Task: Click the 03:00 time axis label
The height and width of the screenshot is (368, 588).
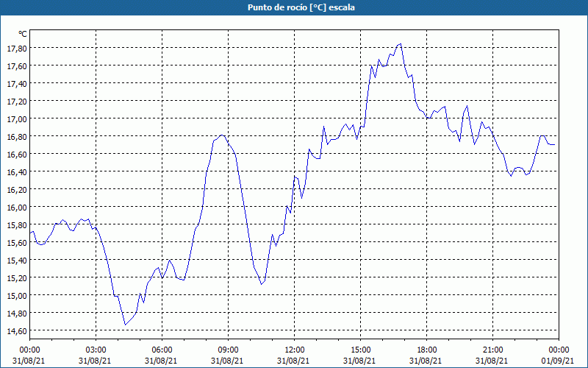Action: [96, 350]
